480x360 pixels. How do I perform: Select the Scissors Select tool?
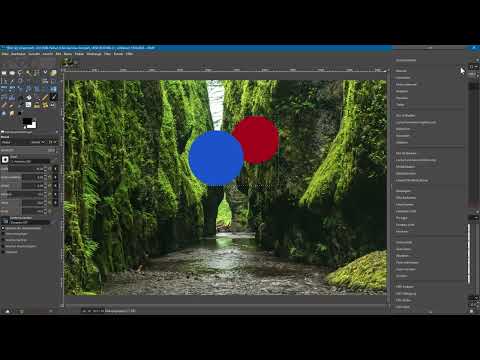click(x=45, y=73)
